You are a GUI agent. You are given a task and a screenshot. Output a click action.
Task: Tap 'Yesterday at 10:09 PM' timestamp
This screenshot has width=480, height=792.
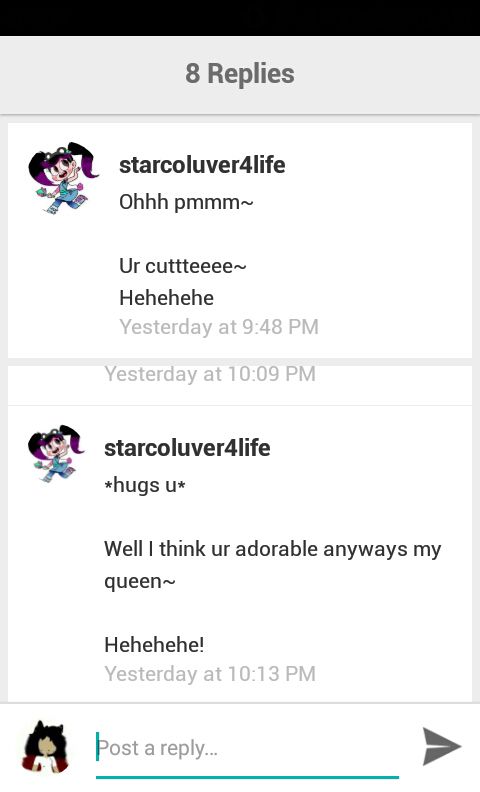pyautogui.click(x=210, y=374)
